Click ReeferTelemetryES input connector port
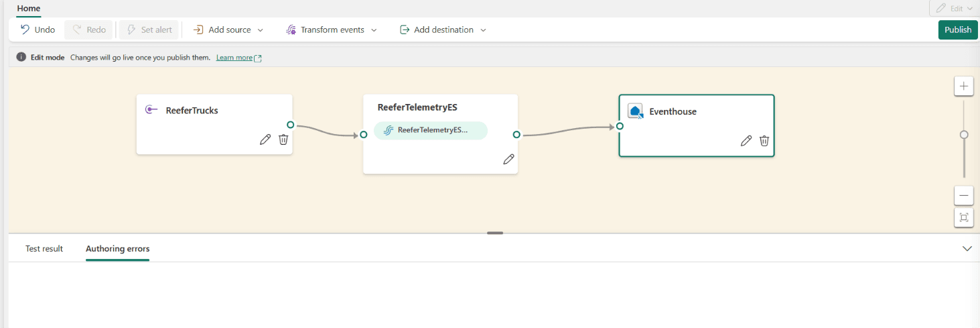Image resolution: width=980 pixels, height=328 pixels. (x=364, y=134)
